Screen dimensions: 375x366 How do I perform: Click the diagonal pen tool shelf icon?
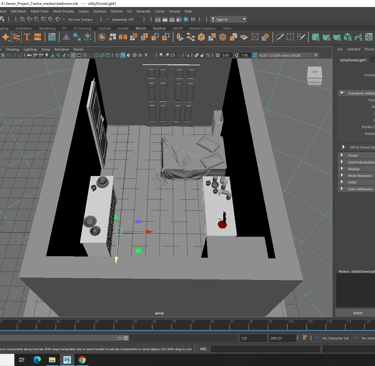pos(279,37)
